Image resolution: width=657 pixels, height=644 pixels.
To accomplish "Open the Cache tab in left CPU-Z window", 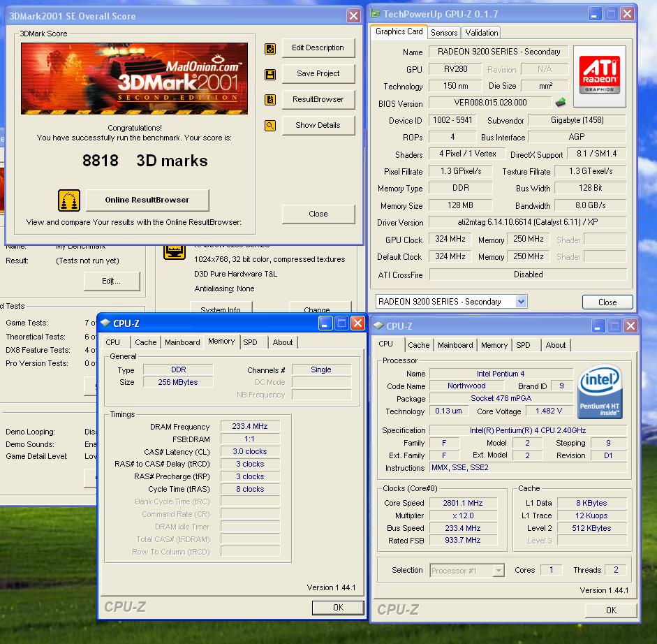I will point(145,342).
